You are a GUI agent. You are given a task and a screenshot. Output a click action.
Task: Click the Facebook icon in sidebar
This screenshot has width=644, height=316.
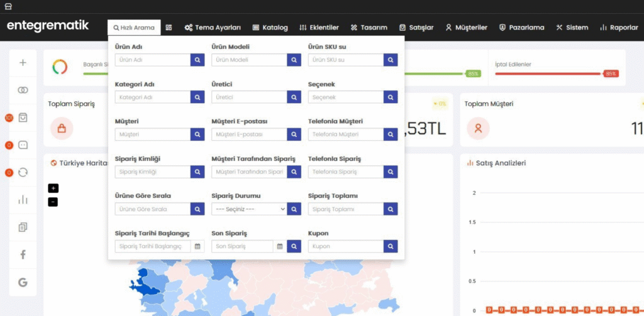click(x=23, y=254)
